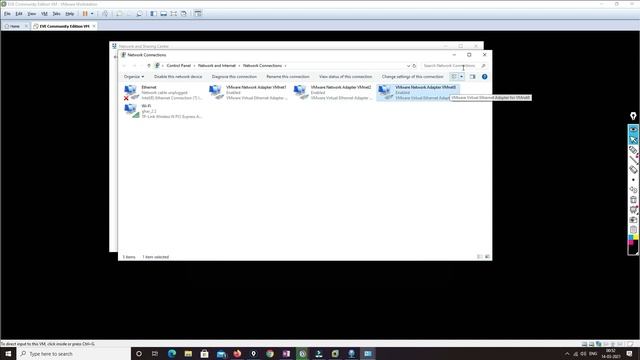640x360 pixels.
Task: Open the Help menu in VMware Workstation
Action: click(70, 14)
